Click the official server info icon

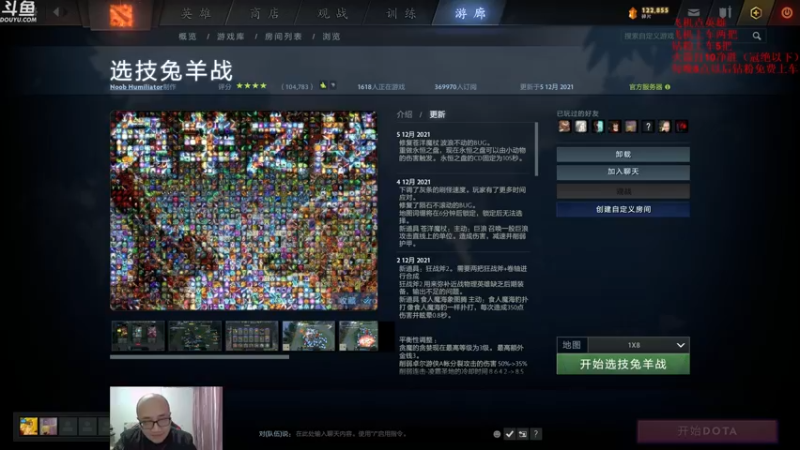[x=667, y=87]
